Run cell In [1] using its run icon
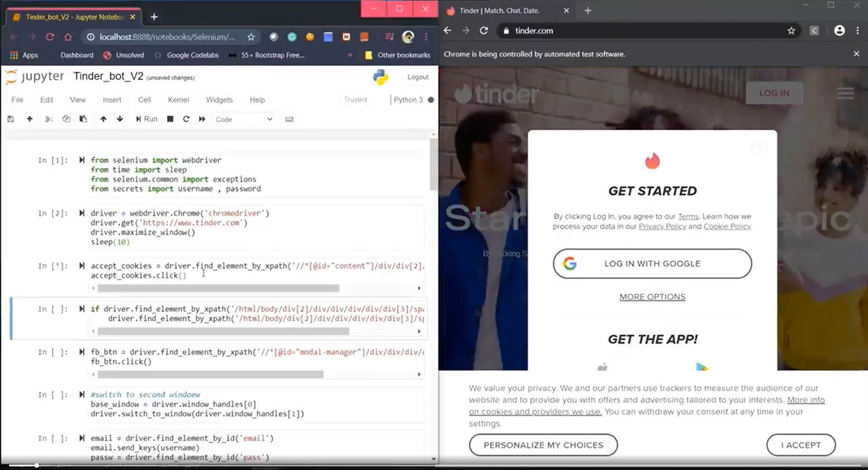Viewport: 868px width, 470px height. 82,160
